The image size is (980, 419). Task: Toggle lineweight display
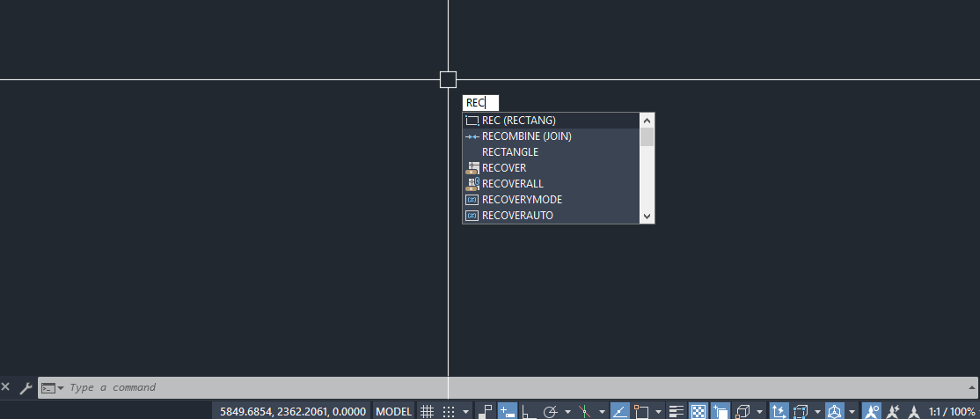coord(676,411)
